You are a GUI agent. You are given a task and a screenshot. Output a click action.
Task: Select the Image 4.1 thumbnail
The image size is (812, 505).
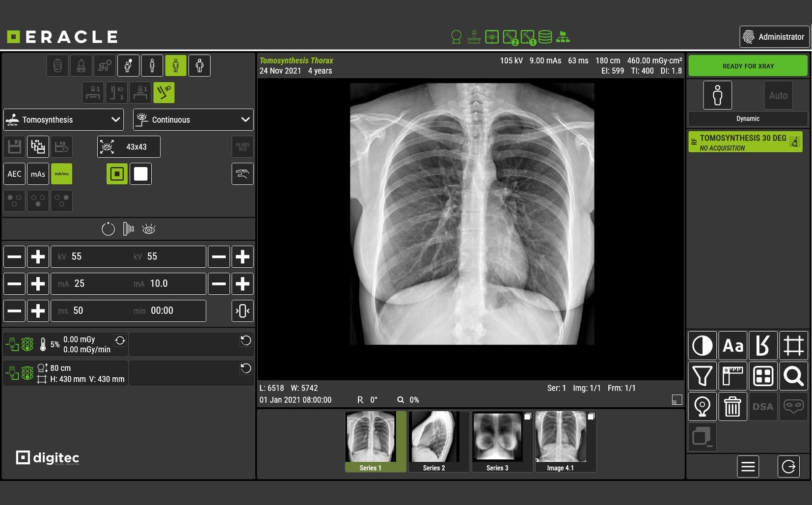point(566,442)
